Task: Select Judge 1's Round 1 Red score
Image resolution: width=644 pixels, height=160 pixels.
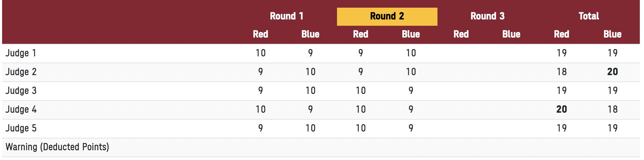Action: (260, 53)
